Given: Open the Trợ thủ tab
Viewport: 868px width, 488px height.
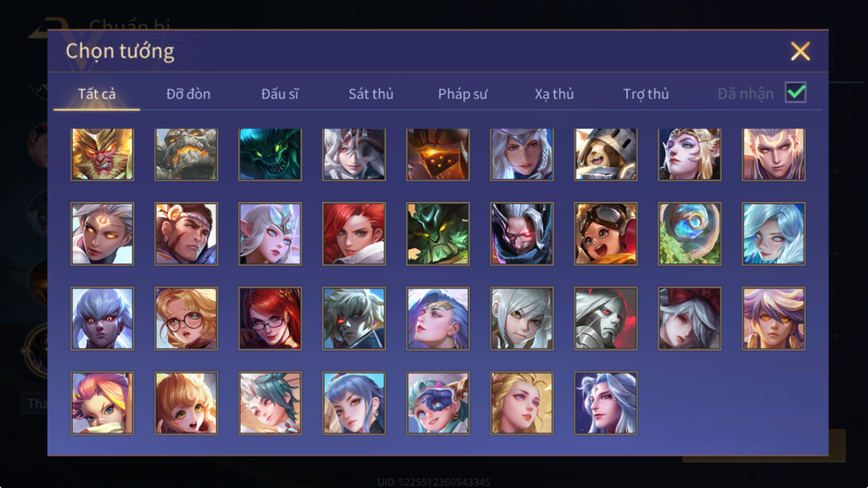Looking at the screenshot, I should tap(646, 94).
